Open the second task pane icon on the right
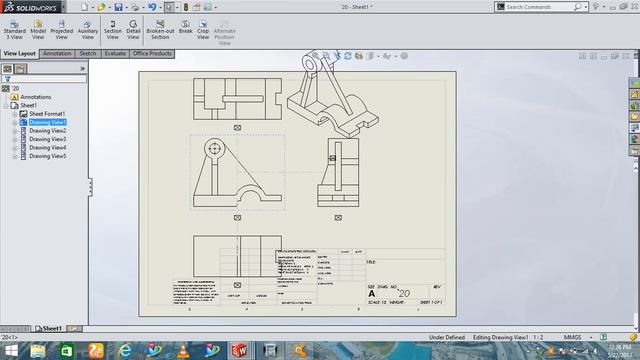The width and height of the screenshot is (640, 360). [635, 94]
